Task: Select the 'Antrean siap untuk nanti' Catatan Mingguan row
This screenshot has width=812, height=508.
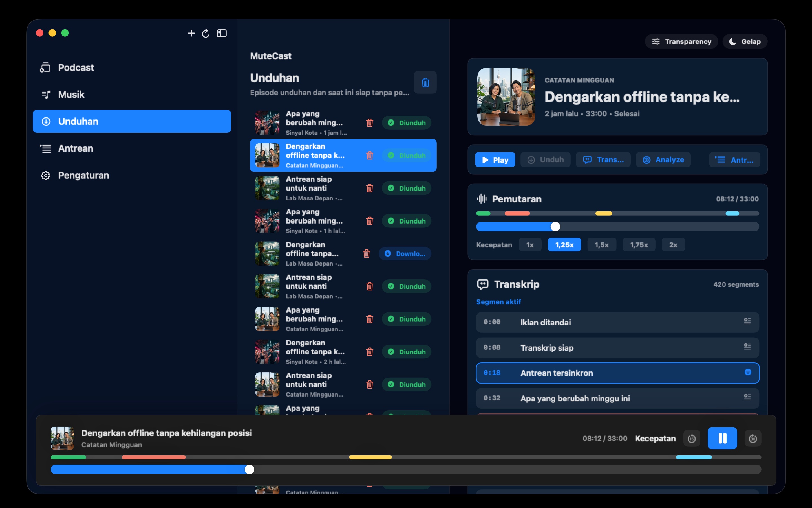Action: (343, 384)
